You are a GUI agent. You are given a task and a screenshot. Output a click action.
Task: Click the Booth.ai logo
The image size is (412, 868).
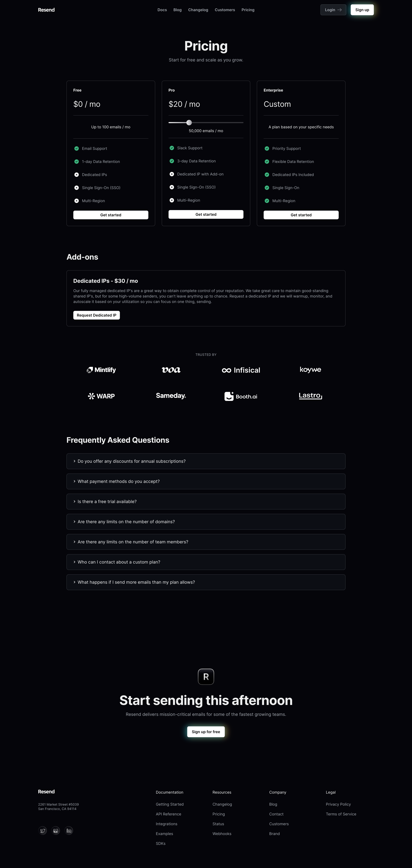coord(241,396)
